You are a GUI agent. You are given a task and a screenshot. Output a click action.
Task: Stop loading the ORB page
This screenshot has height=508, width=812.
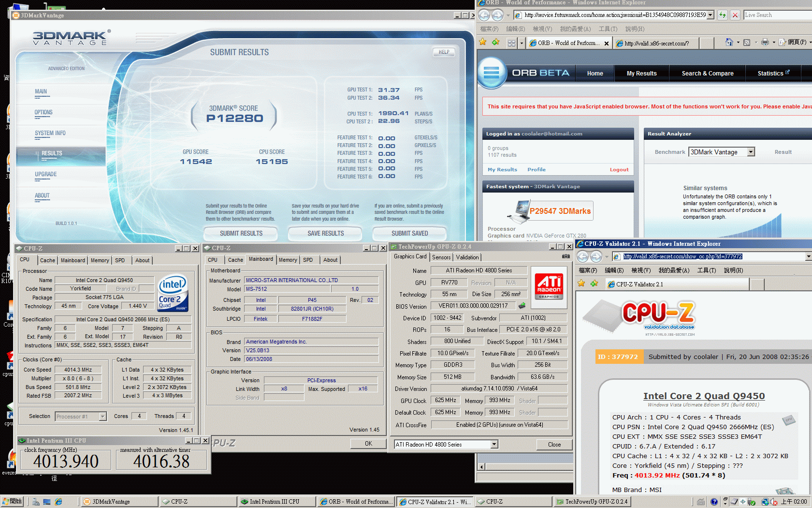(735, 15)
